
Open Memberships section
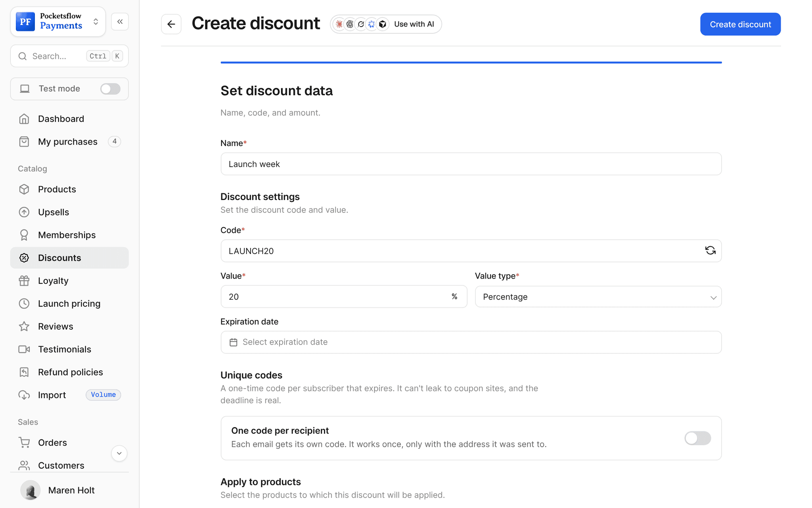pyautogui.click(x=69, y=235)
